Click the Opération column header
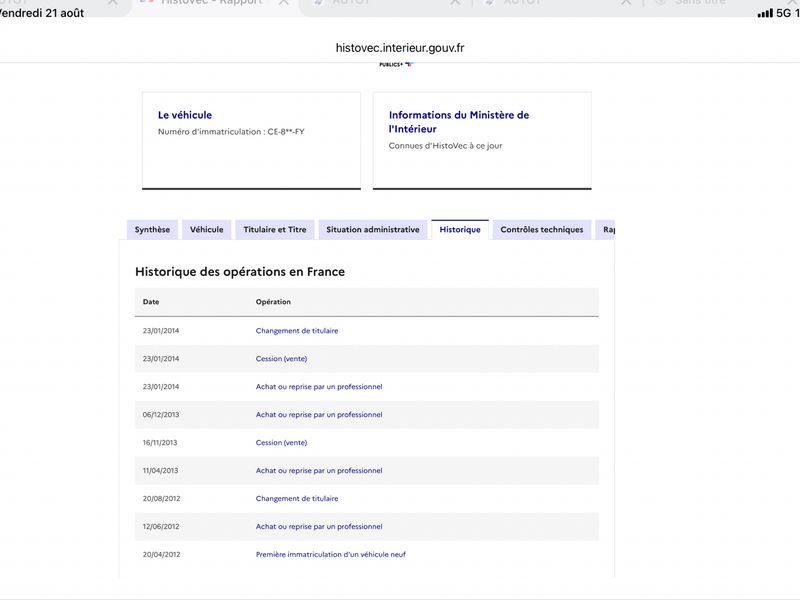The image size is (800, 600). tap(273, 302)
